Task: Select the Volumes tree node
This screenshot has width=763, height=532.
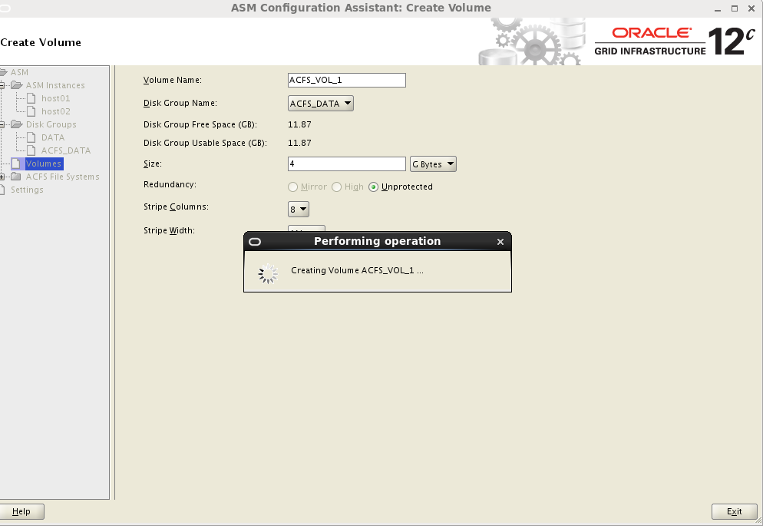Action: [44, 164]
